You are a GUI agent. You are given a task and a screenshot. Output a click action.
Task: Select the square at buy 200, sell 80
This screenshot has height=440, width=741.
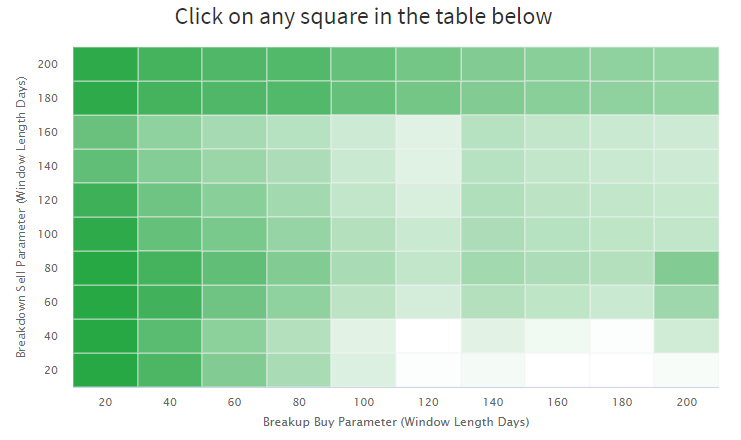[687, 268]
